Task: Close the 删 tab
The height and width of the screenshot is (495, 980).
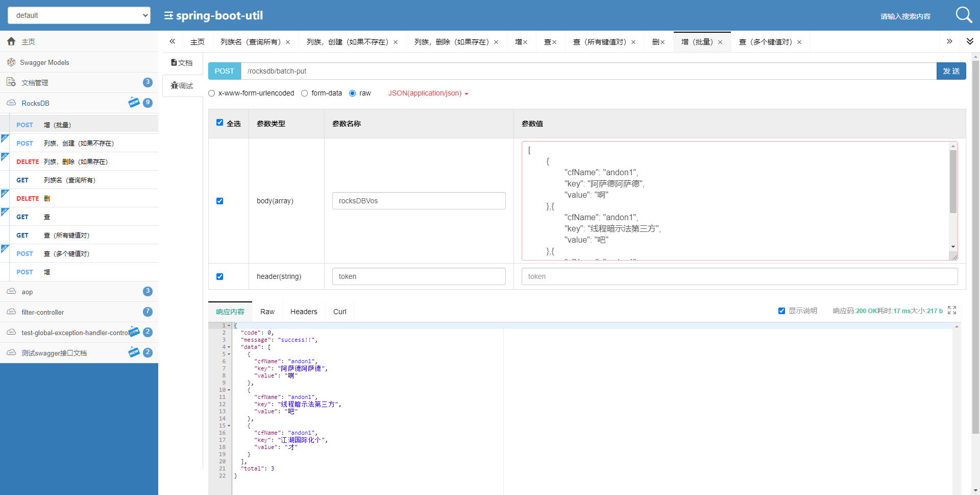Action: 663,42
